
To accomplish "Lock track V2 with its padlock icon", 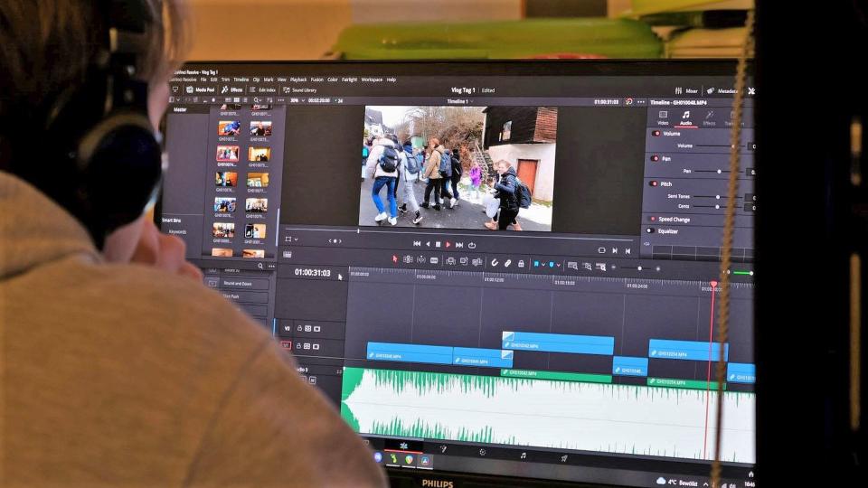I will click(299, 328).
